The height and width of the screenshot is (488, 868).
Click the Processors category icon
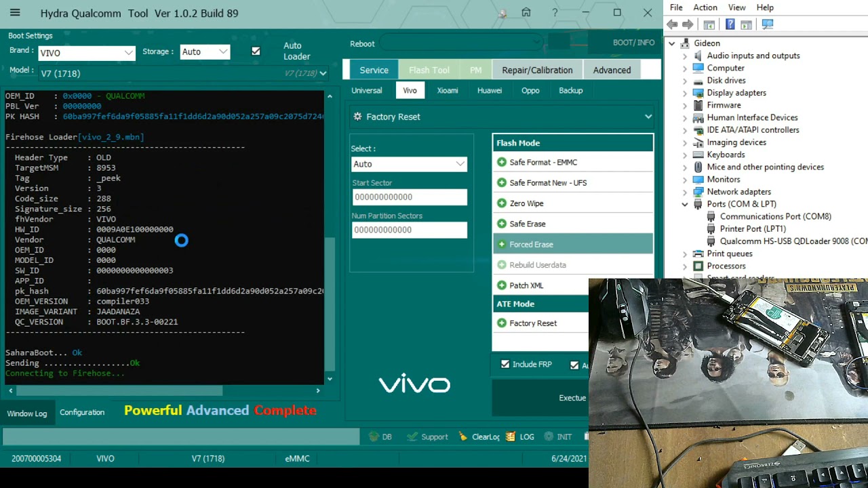coord(698,266)
